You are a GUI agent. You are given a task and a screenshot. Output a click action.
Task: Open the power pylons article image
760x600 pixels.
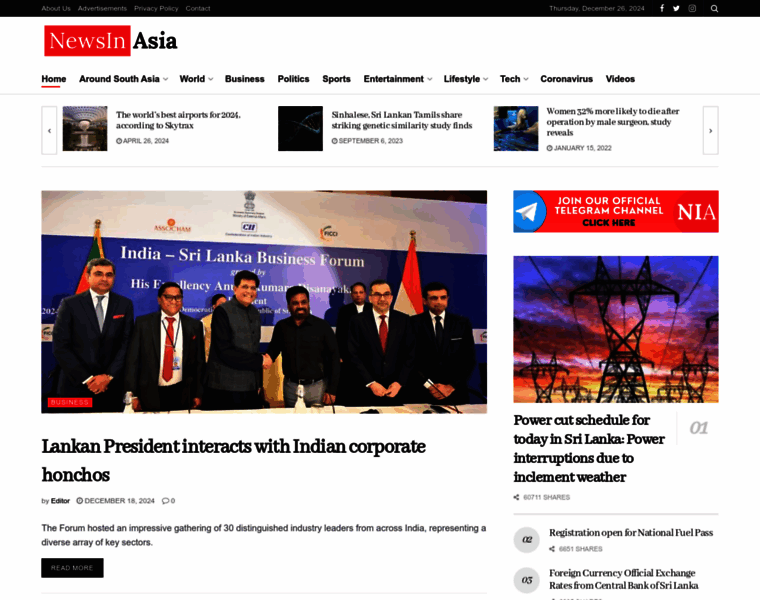pos(616,330)
